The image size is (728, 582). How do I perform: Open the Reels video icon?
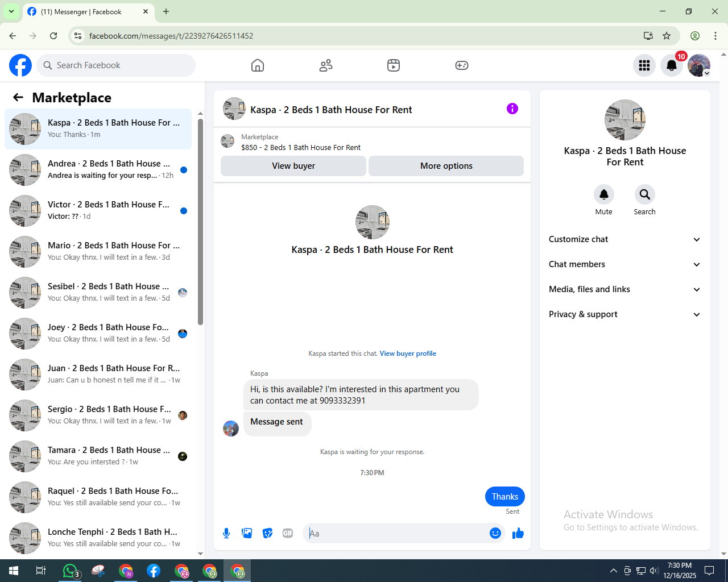[394, 65]
